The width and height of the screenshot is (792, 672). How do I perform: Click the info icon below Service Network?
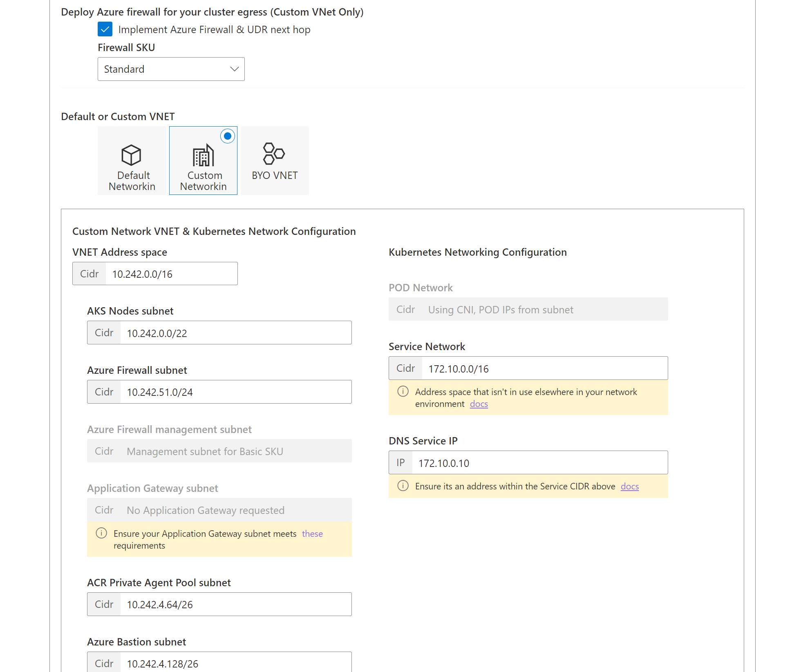[x=403, y=391]
